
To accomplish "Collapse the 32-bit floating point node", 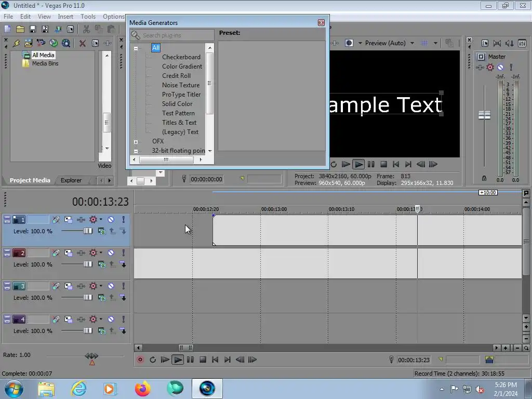I will coord(136,151).
